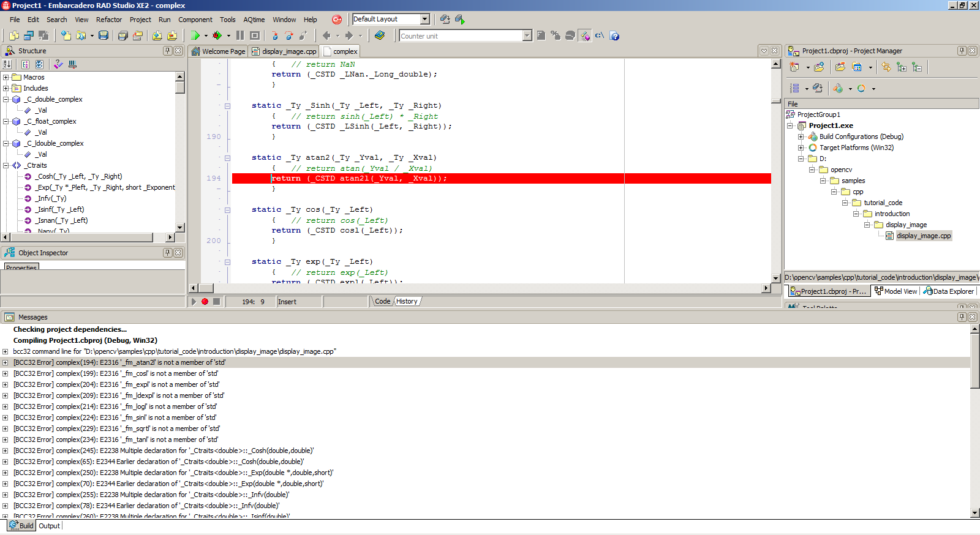Image resolution: width=980 pixels, height=535 pixels.
Task: Click the Structure panel scrollbar up arrow
Action: (180, 77)
